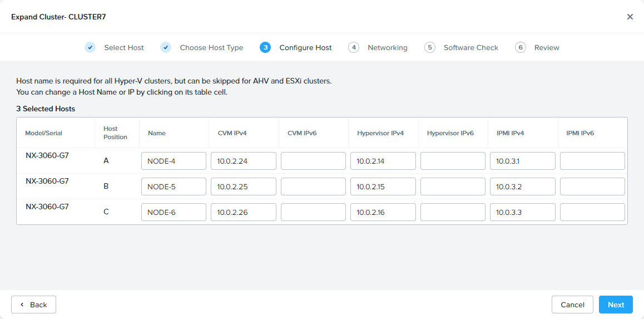This screenshot has width=644, height=319.
Task: Proceed with the Next button
Action: click(616, 305)
